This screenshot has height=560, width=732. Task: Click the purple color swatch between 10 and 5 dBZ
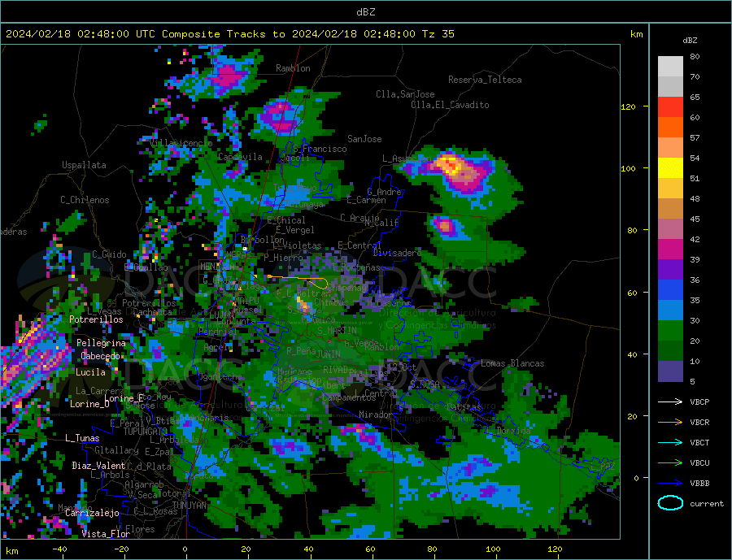[670, 371]
